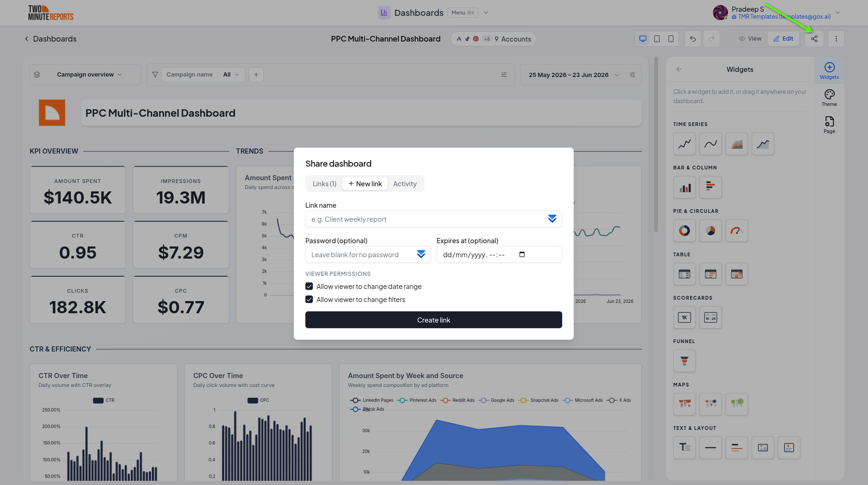
Task: Open the Page settings panel
Action: 829,125
